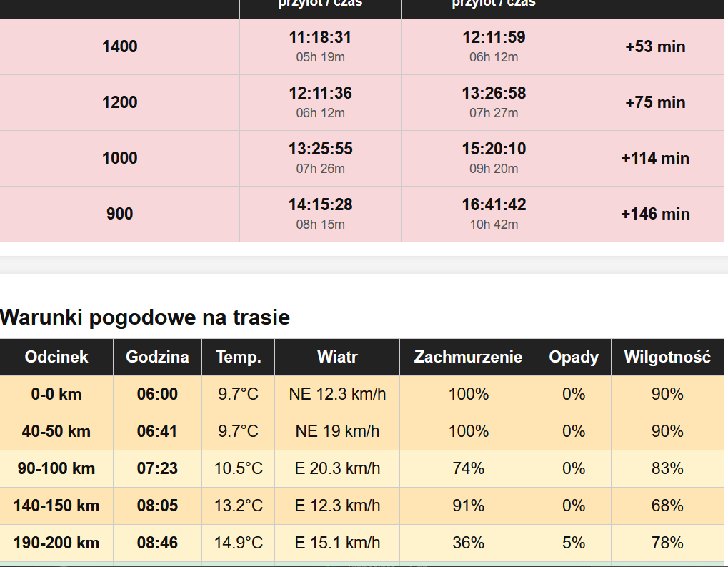Viewport: 728px width, 567px height.
Task: Select the Wiatr column header
Action: pos(337,357)
